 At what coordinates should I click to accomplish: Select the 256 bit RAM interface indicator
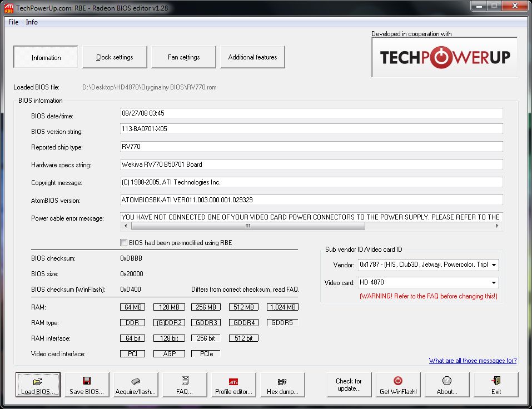[206, 338]
